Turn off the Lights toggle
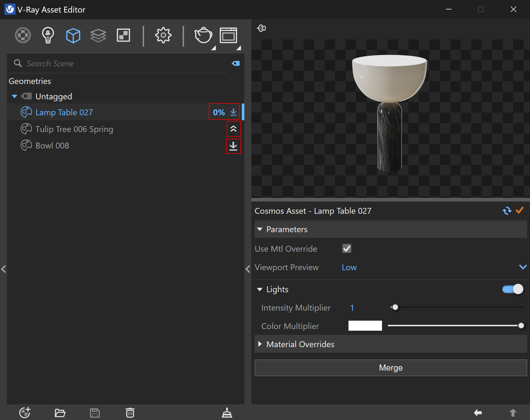 [x=512, y=289]
